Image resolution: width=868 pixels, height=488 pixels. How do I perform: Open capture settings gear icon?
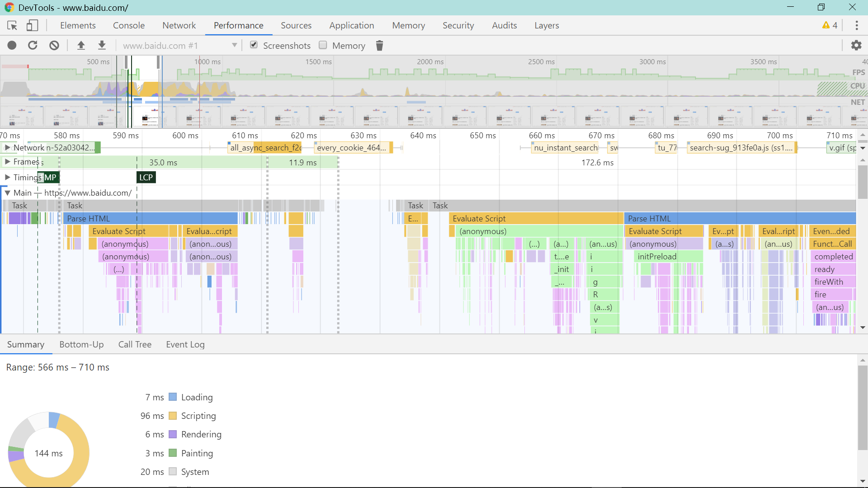click(x=856, y=46)
